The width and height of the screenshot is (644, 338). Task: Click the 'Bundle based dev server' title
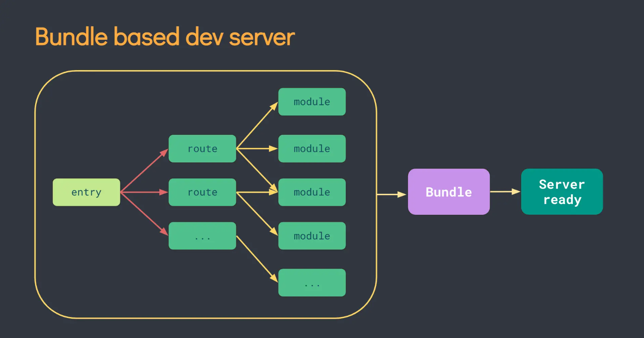(x=165, y=37)
